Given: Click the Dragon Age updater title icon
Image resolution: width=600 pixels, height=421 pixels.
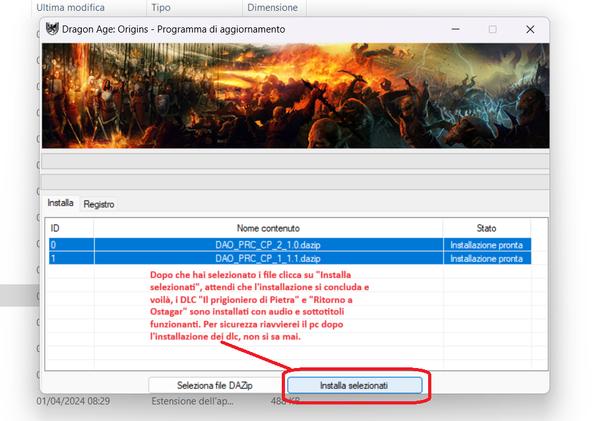Looking at the screenshot, I should coord(52,29).
